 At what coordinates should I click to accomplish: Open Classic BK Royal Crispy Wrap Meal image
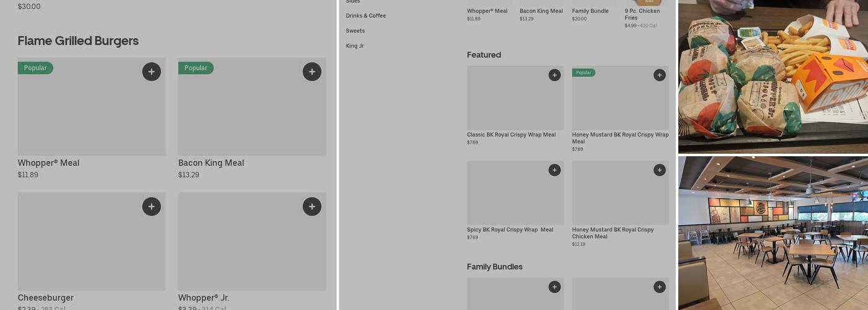pos(515,98)
